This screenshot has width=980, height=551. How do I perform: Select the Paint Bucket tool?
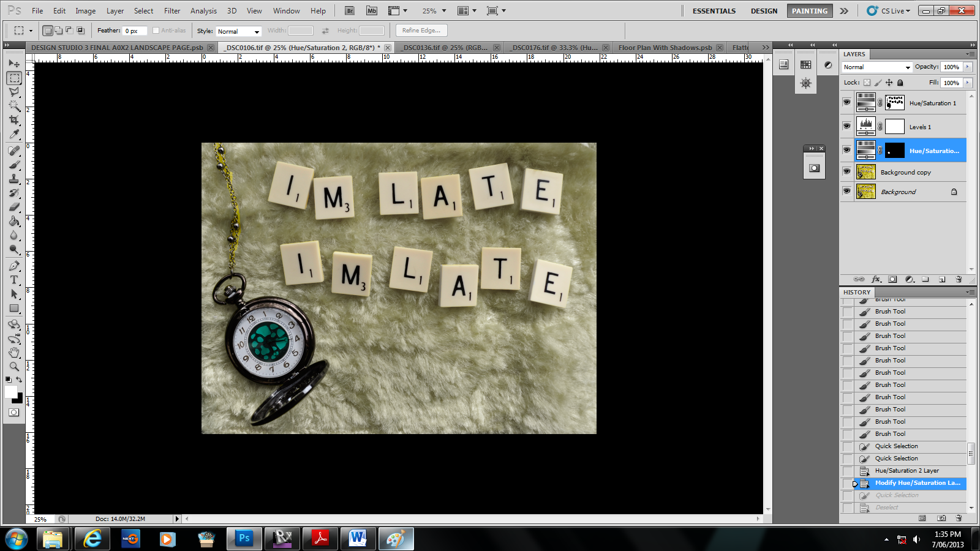click(14, 221)
